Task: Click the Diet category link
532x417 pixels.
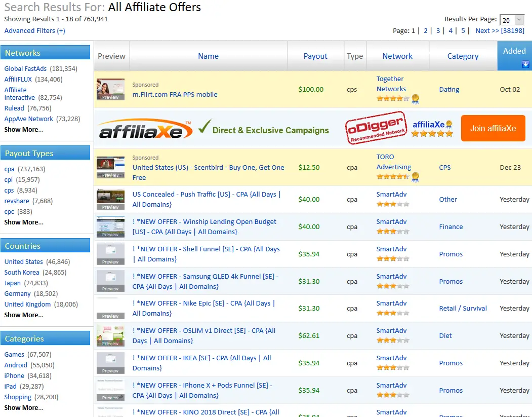Action: (x=445, y=335)
